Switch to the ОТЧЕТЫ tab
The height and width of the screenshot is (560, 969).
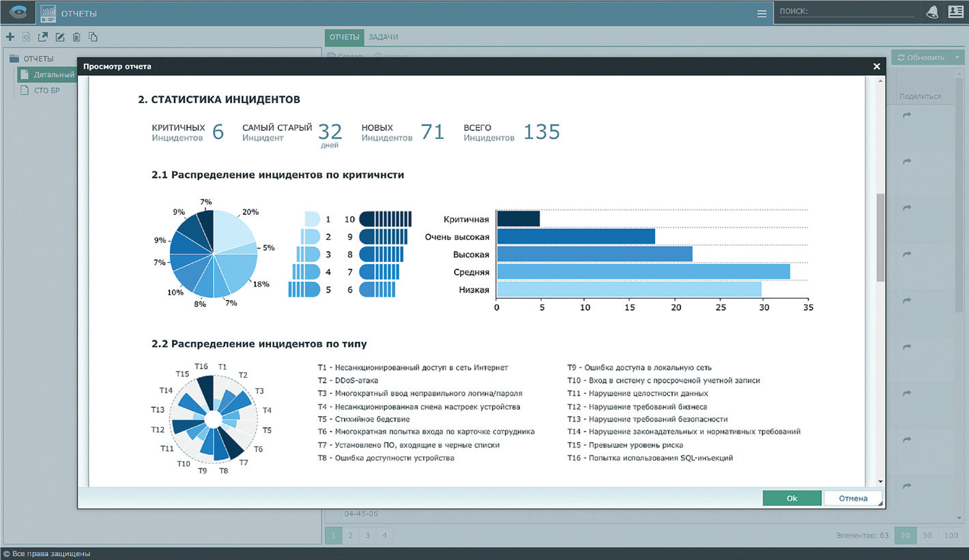pos(344,37)
